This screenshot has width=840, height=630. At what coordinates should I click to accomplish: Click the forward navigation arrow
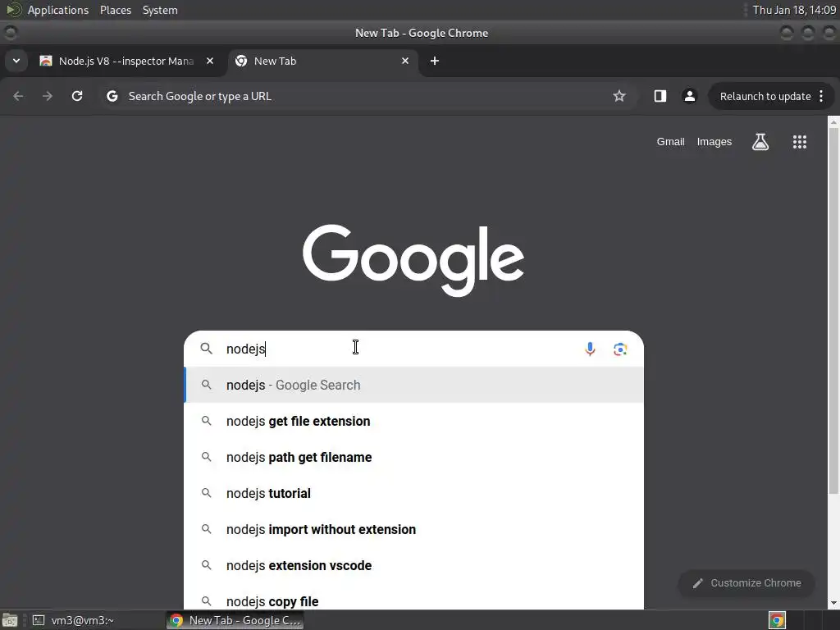[x=48, y=96]
